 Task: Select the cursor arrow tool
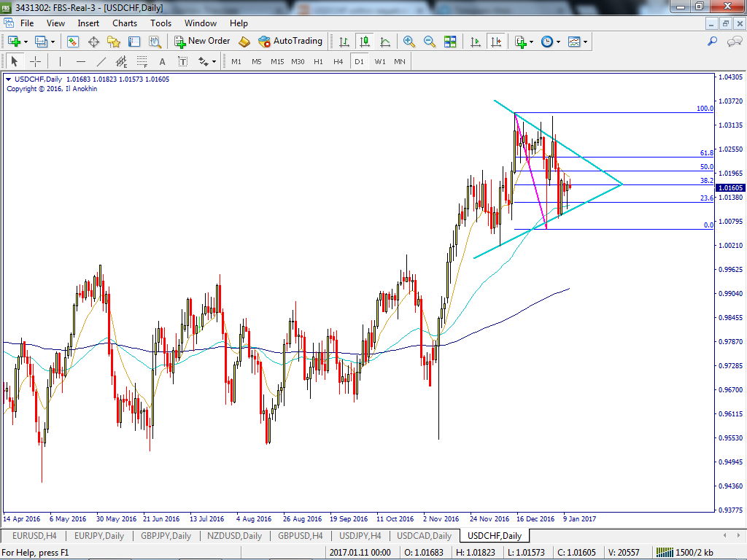[x=14, y=61]
